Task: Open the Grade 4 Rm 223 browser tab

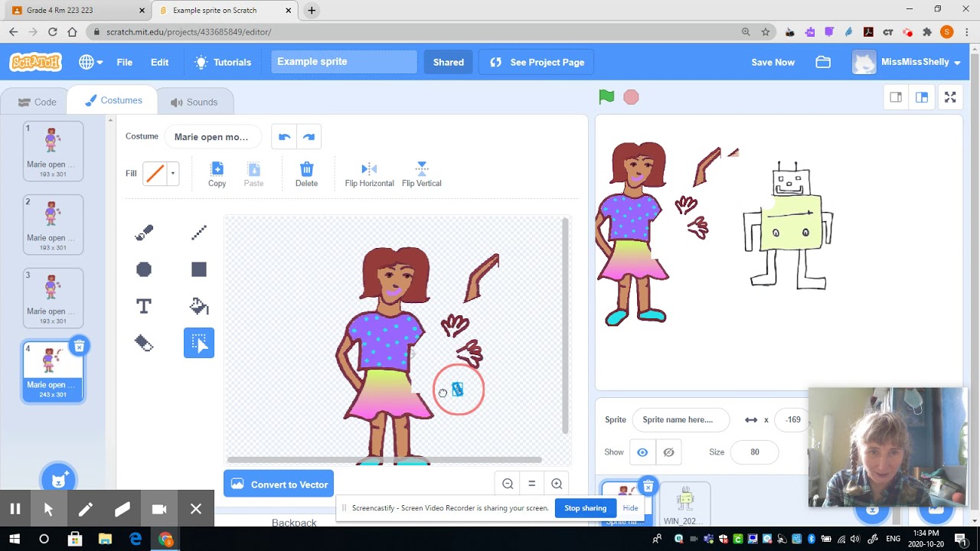Action: [77, 11]
